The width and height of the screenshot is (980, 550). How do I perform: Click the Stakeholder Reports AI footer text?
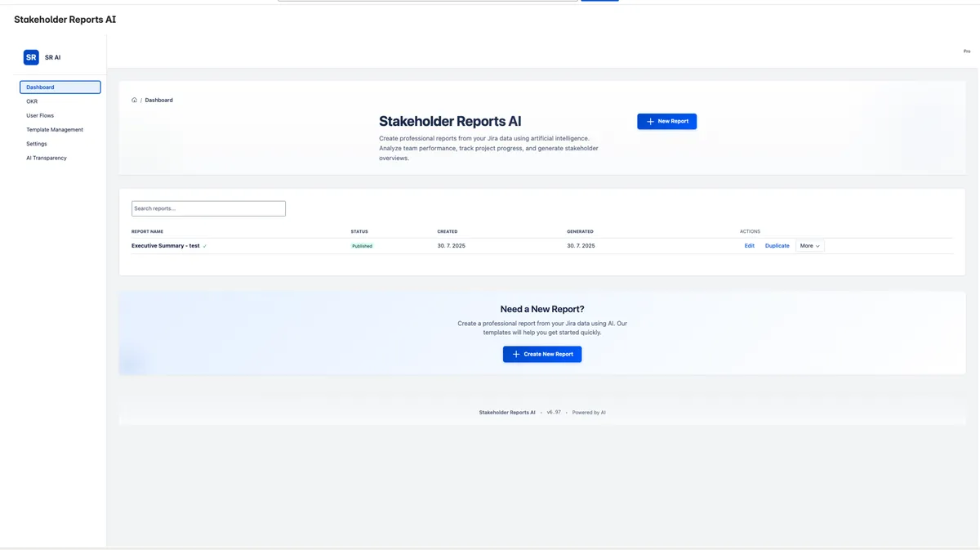point(507,413)
